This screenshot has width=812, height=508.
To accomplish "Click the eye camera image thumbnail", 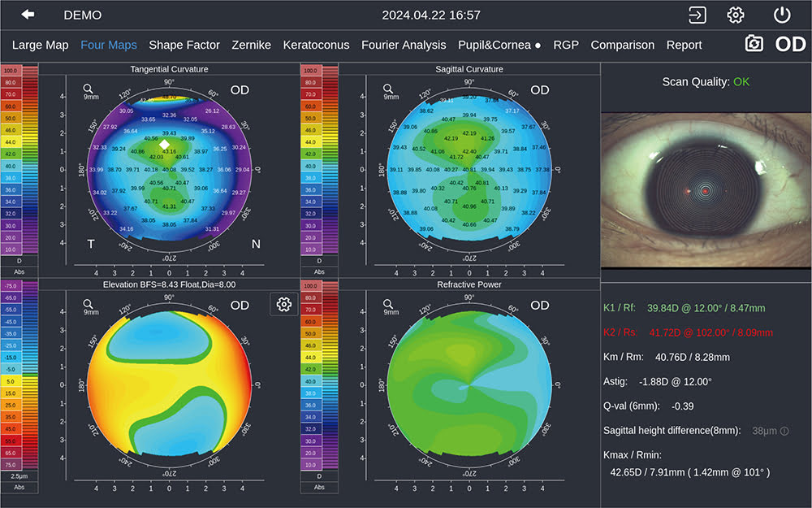I will pyautogui.click(x=706, y=189).
